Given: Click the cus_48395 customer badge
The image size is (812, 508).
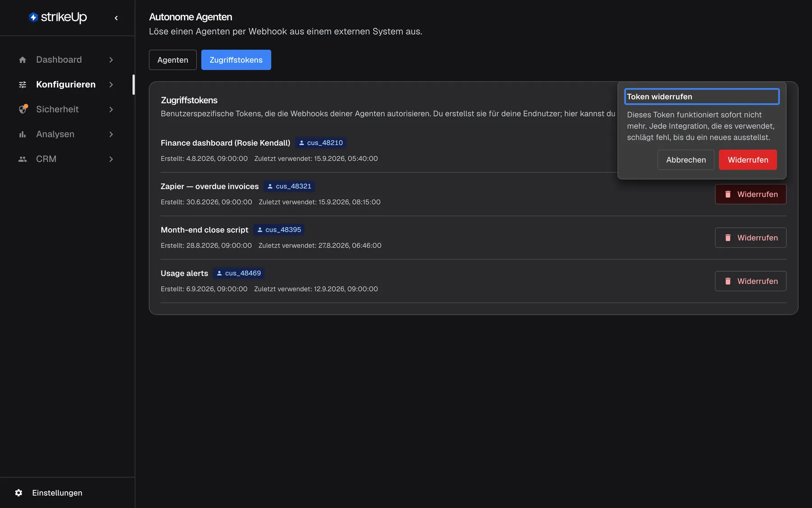Looking at the screenshot, I should [x=279, y=229].
